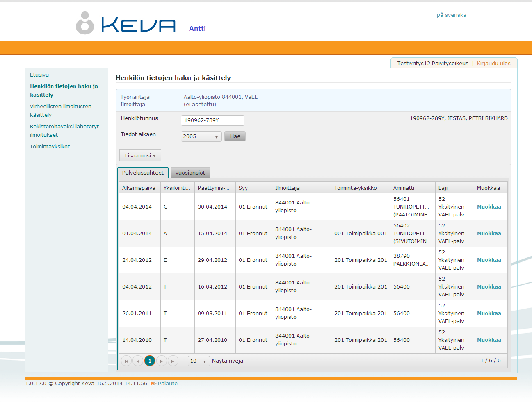The width and height of the screenshot is (532, 409).
Task: Click Muokkaa for row 14.04.2010
Action: pyautogui.click(x=489, y=340)
